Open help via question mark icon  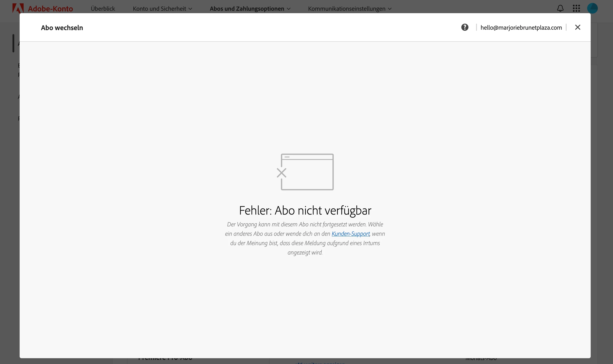465,27
